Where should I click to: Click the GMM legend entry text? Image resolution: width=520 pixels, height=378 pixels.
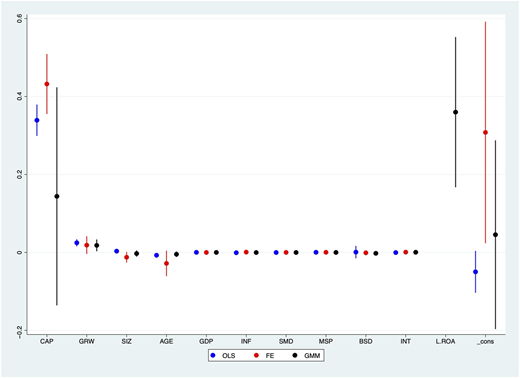point(312,356)
